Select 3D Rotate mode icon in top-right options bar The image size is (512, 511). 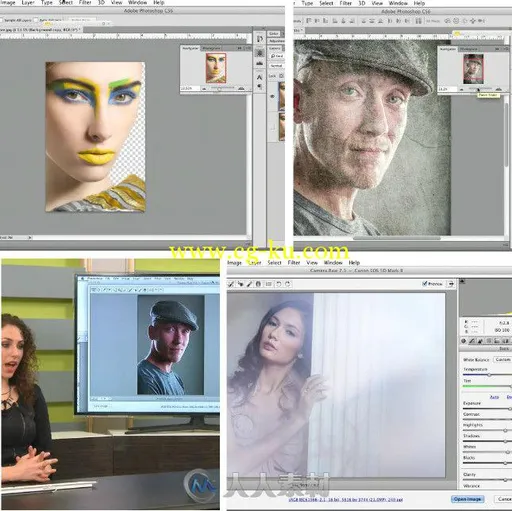click(x=447, y=21)
